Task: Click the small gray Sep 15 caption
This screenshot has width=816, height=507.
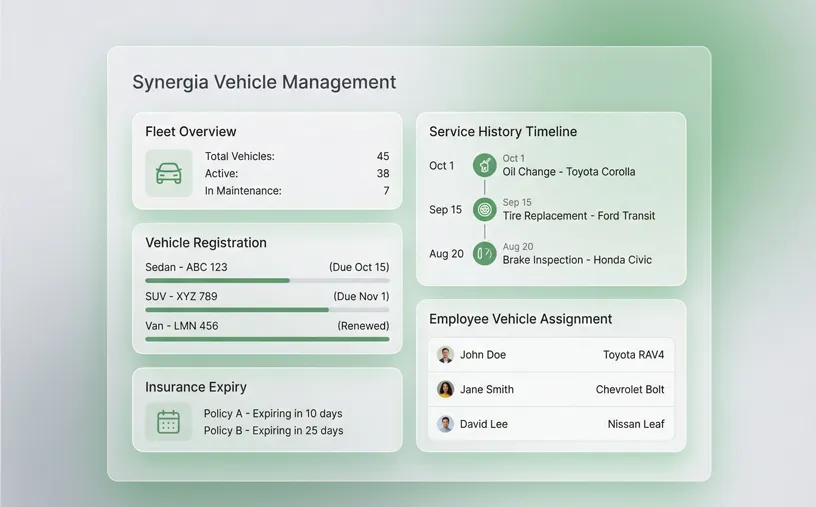Action: 517,202
